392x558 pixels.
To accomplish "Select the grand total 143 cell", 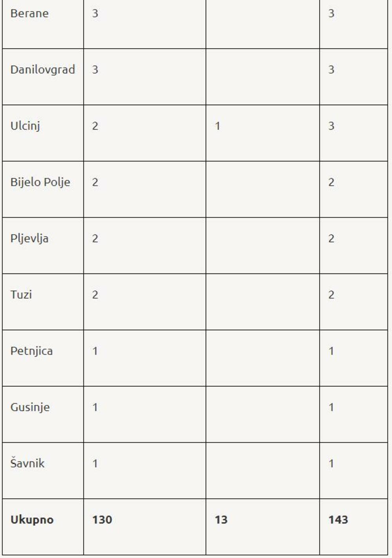I will coord(338,520).
